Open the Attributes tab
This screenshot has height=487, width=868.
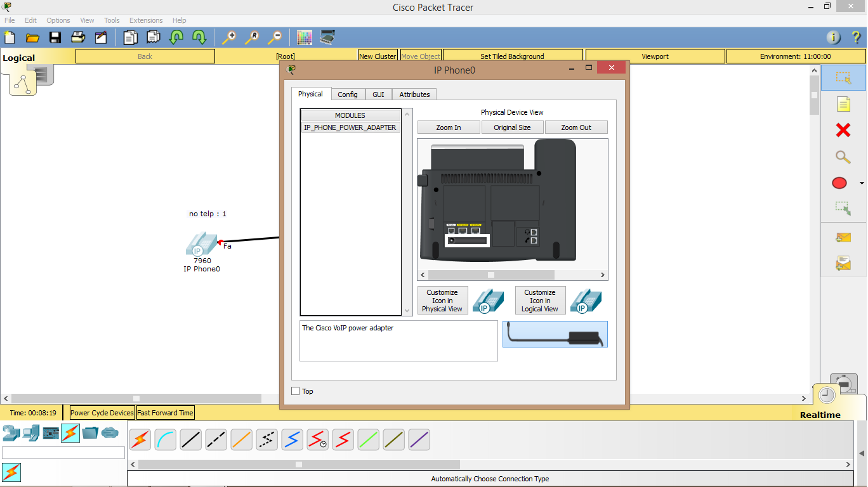[x=414, y=94]
